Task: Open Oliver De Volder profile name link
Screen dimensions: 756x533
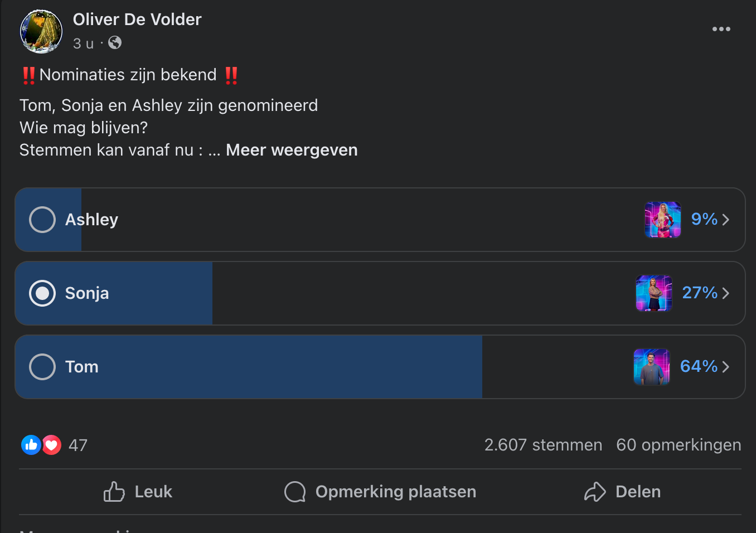Action: click(137, 20)
